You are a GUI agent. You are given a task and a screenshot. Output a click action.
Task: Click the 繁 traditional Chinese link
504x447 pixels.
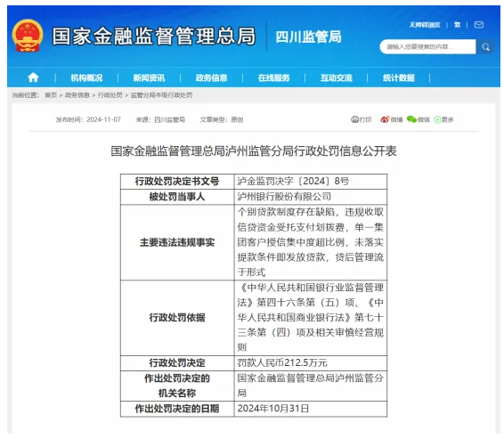tap(457, 25)
